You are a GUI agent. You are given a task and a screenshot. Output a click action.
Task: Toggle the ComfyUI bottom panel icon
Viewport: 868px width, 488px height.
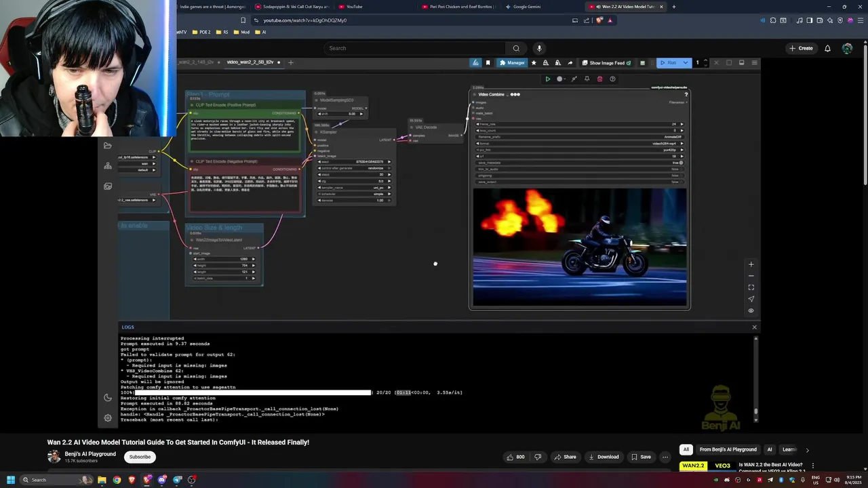741,62
